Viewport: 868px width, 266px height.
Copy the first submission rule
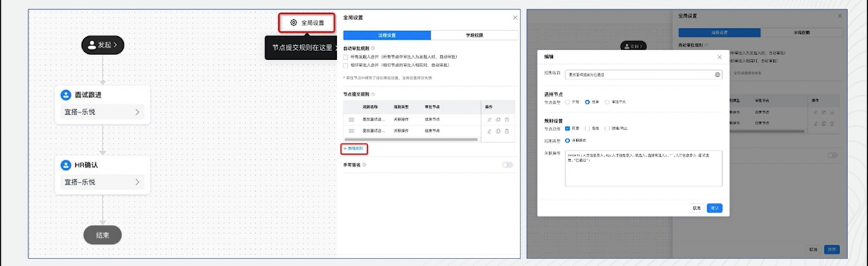[x=498, y=120]
